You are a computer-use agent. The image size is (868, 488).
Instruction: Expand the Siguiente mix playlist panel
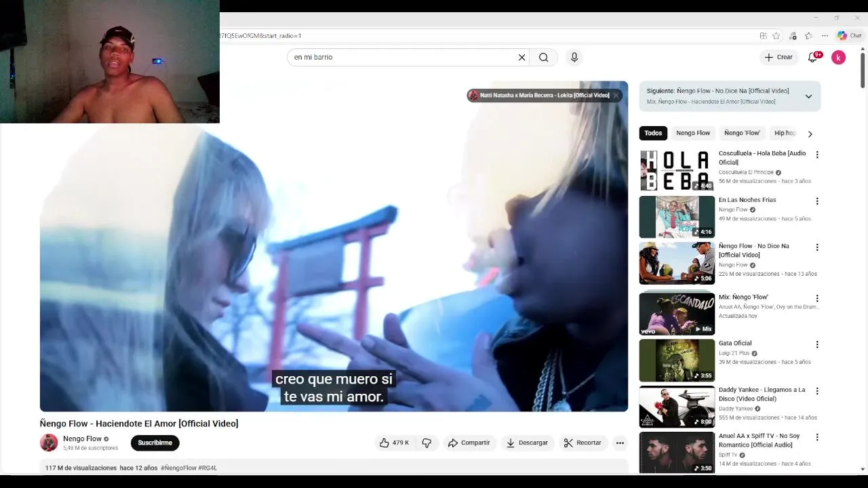coord(808,96)
